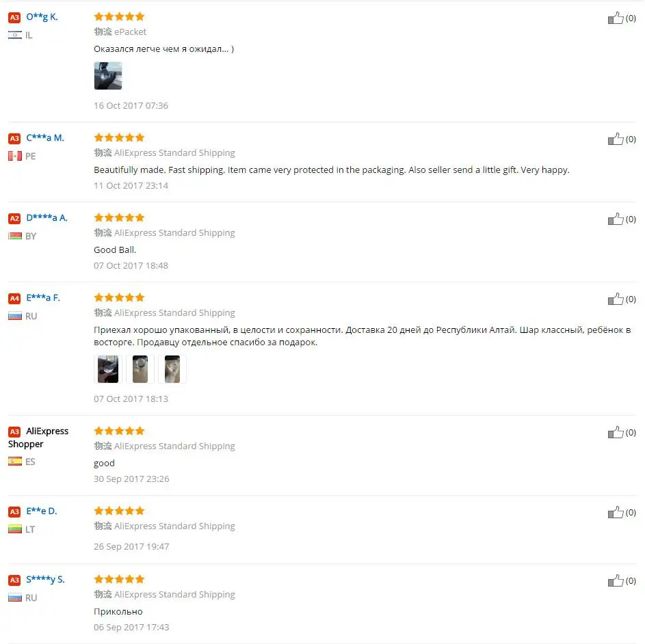The width and height of the screenshot is (645, 644).
Task: View second photo in E***a F.'s review
Action: click(140, 369)
